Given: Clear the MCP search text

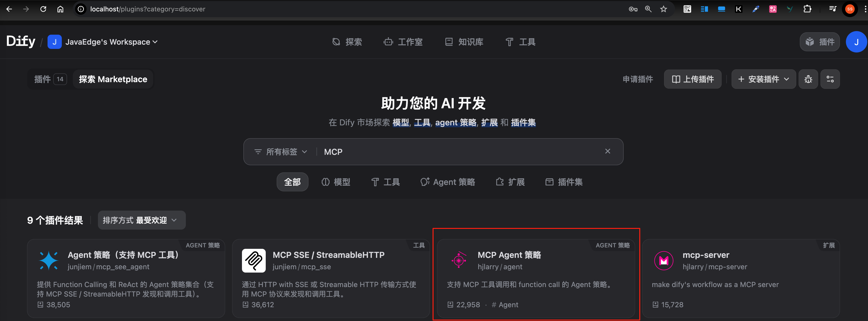Looking at the screenshot, I should click(608, 151).
